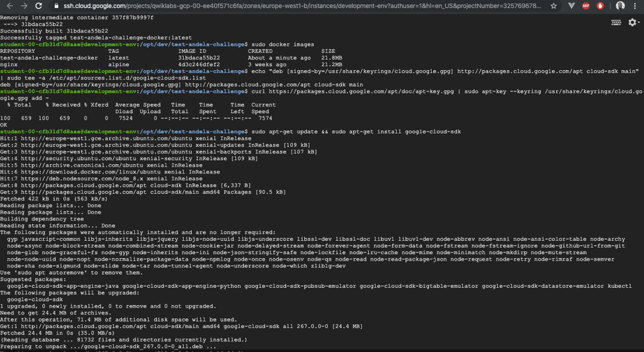Image resolution: width=644 pixels, height=352 pixels.
Task: Click the 'REPOSITORY' column header
Action: pyautogui.click(x=17, y=51)
